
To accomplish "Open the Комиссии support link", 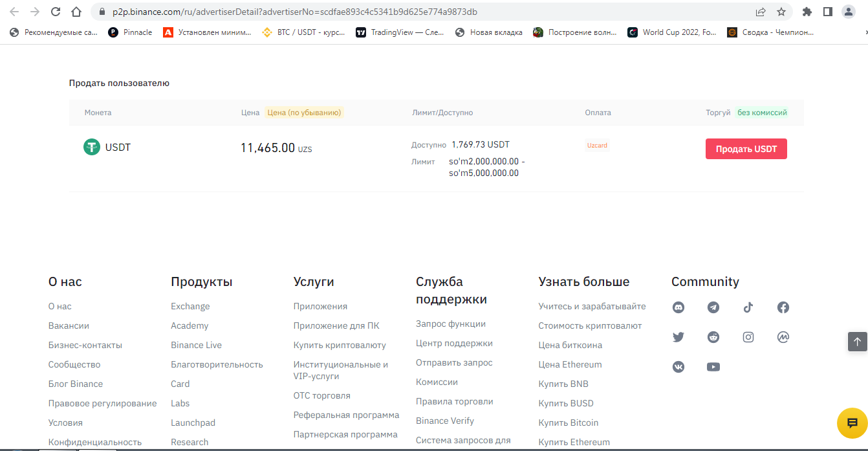I will click(x=437, y=382).
